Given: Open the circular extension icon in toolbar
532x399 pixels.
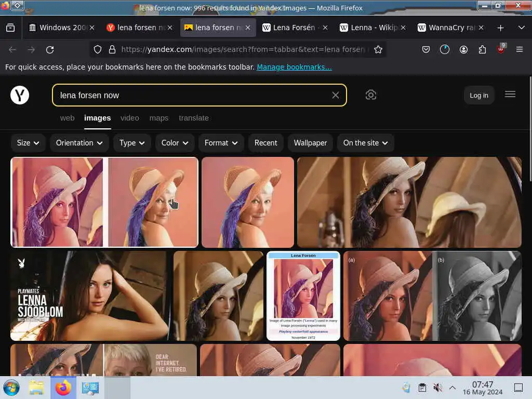Looking at the screenshot, I should [445, 49].
